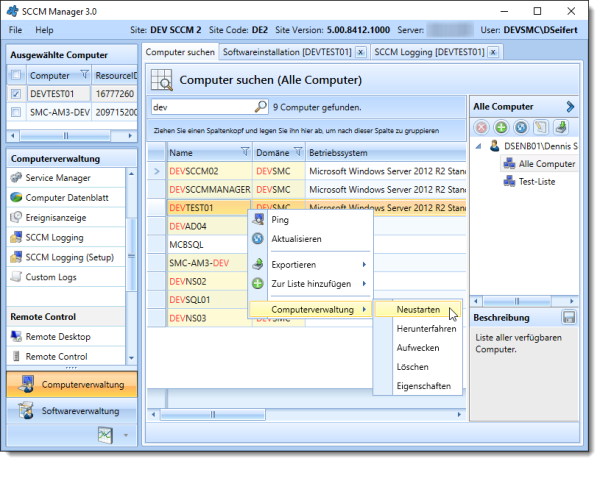Switch to Softwareinstallation [DEVTEST01] tab
This screenshot has width=600, height=481.
tap(287, 52)
